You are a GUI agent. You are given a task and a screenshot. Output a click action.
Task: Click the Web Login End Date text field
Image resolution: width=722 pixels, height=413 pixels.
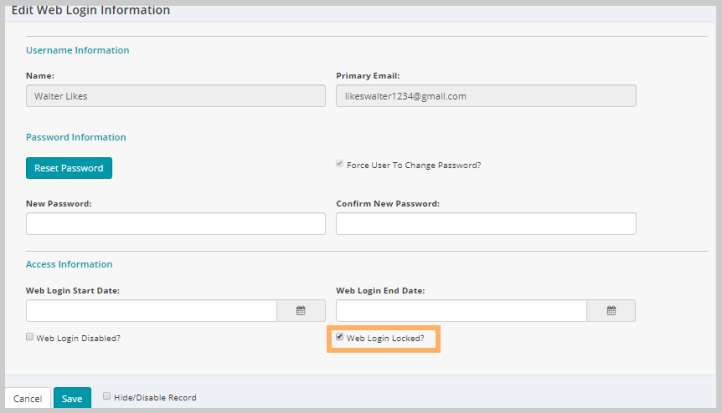click(461, 311)
